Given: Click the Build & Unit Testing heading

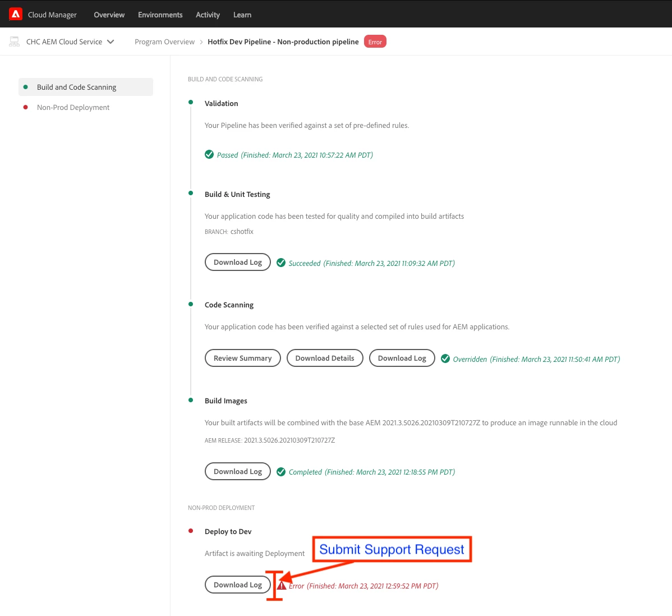Looking at the screenshot, I should coord(237,194).
